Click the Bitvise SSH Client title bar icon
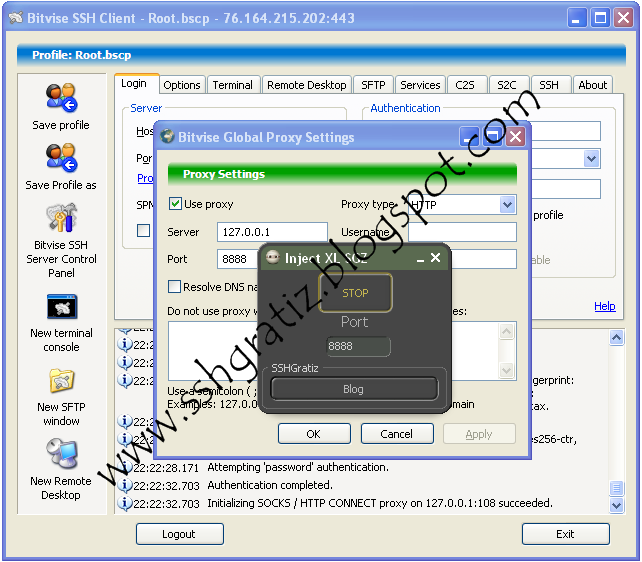 point(16,17)
